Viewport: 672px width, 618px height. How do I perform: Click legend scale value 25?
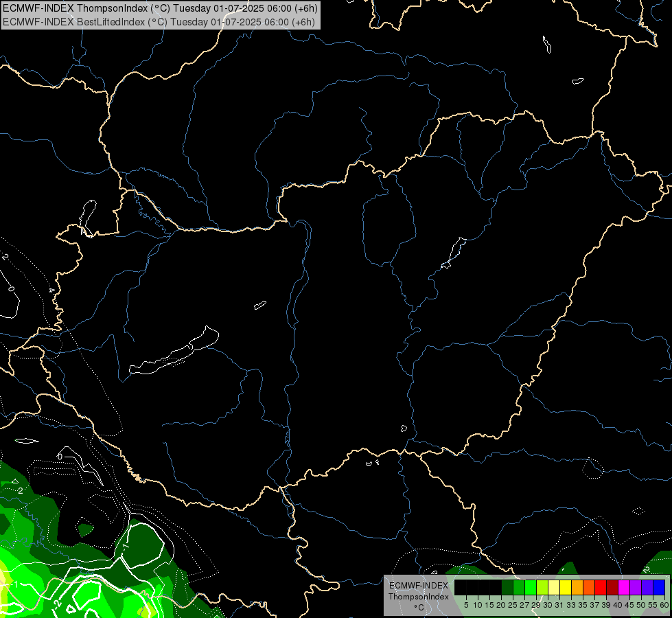pos(513,605)
